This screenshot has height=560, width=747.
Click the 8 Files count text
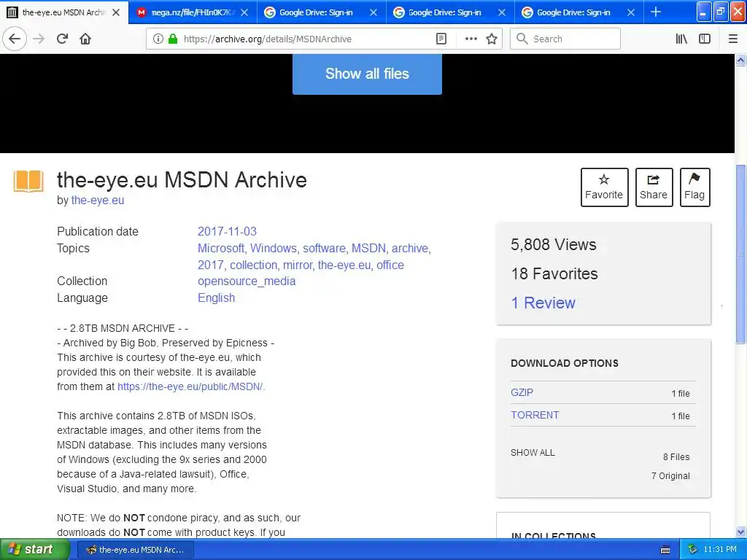pos(676,456)
